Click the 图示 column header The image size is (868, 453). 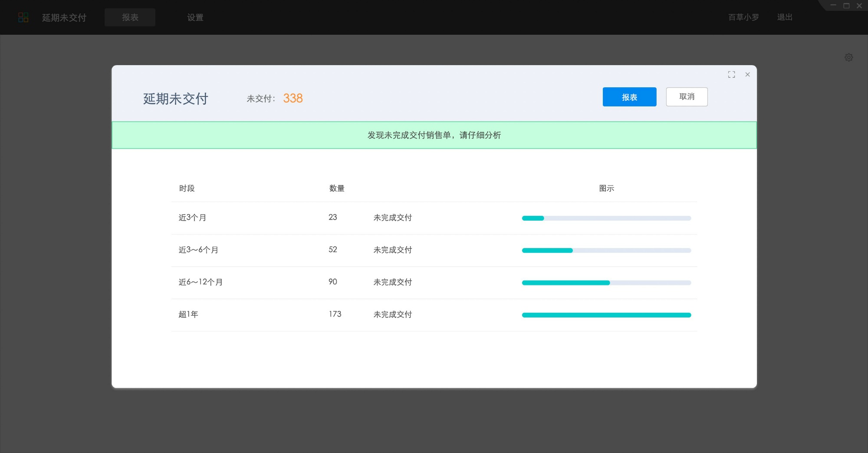tap(606, 188)
